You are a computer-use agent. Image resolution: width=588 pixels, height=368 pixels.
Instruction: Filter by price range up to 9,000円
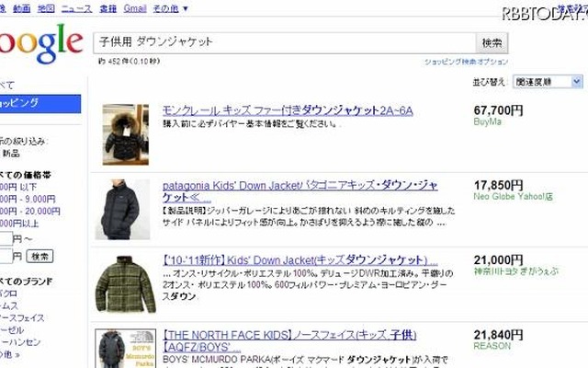28,199
